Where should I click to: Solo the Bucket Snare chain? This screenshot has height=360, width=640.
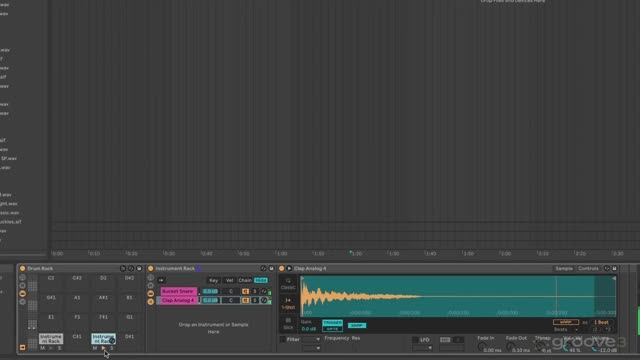coord(255,291)
